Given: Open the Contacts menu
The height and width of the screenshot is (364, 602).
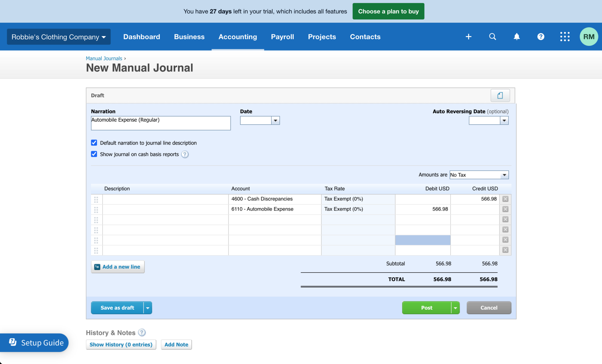Looking at the screenshot, I should tap(365, 36).
